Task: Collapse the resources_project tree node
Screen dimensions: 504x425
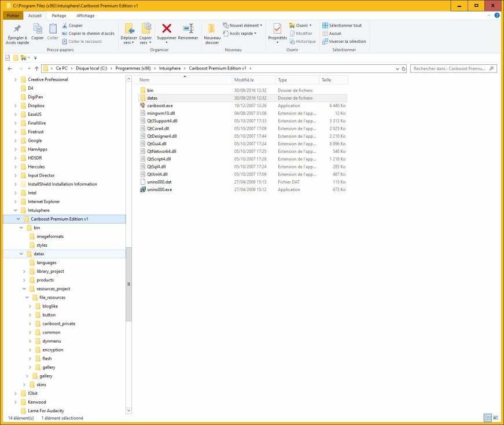Action: click(x=24, y=289)
